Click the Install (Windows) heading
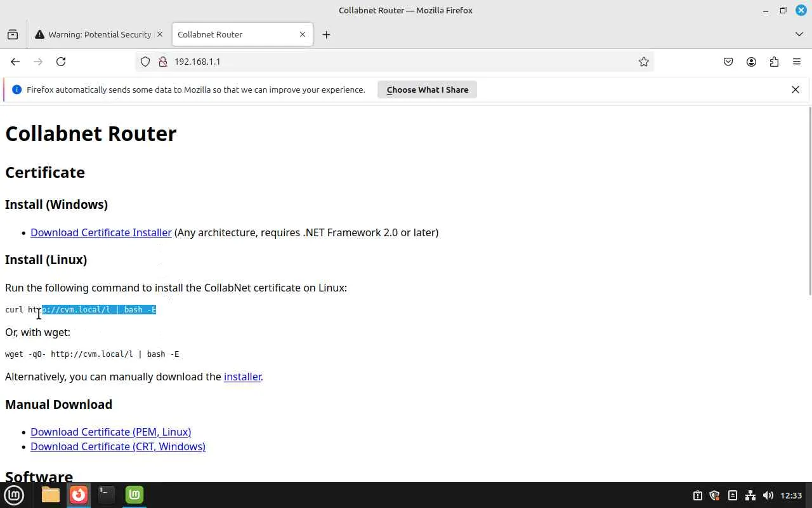This screenshot has height=508, width=812. (56, 204)
